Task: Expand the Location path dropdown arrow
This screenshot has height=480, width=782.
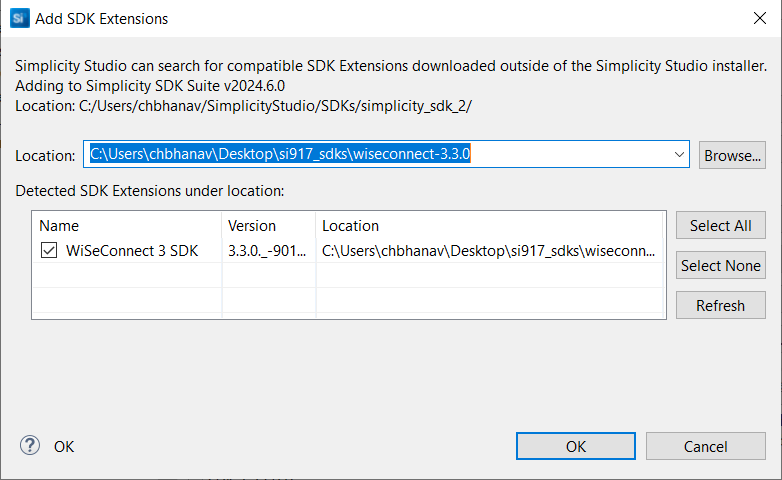Action: coord(679,155)
